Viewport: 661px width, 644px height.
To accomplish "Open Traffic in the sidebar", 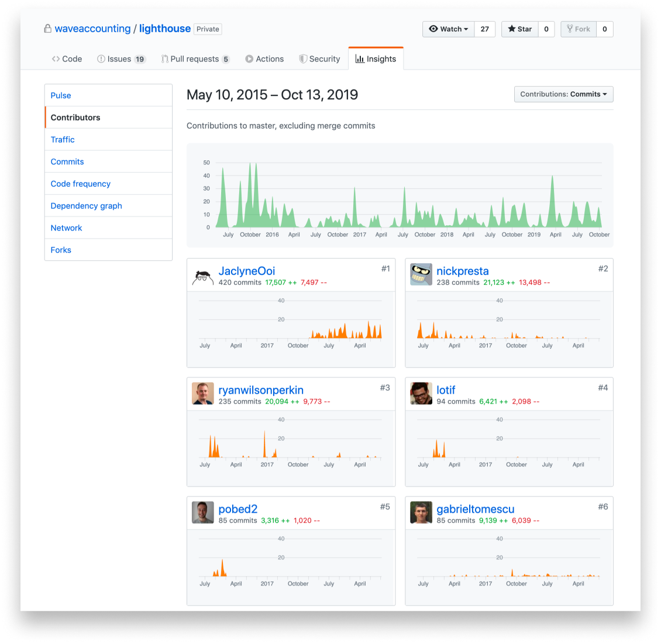I will pyautogui.click(x=108, y=140).
